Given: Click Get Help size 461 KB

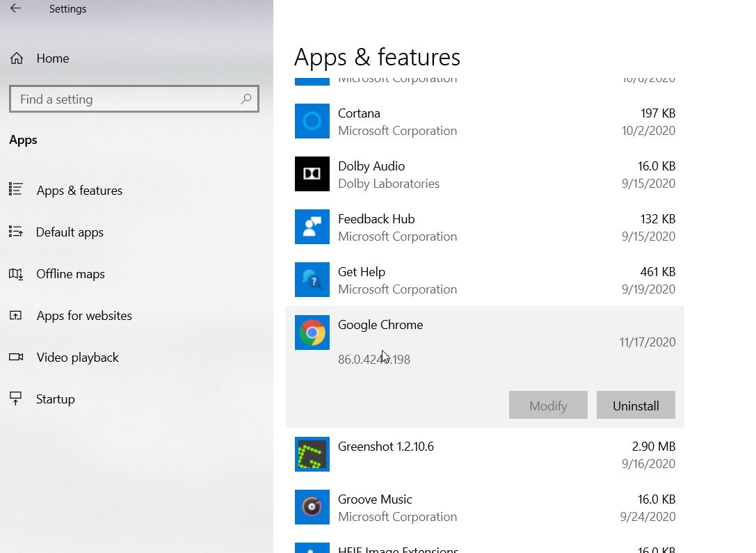Looking at the screenshot, I should pos(658,272).
